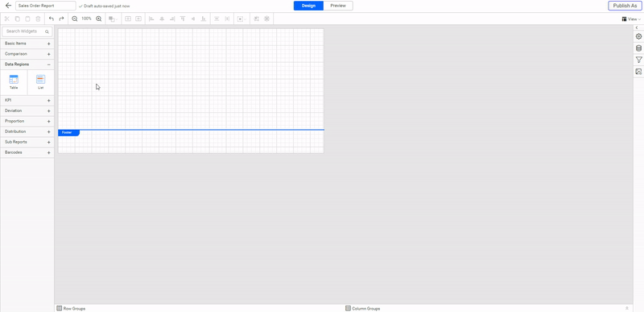Edit the Sales Order Report name field
Image resolution: width=644 pixels, height=312 pixels.
pos(46,6)
